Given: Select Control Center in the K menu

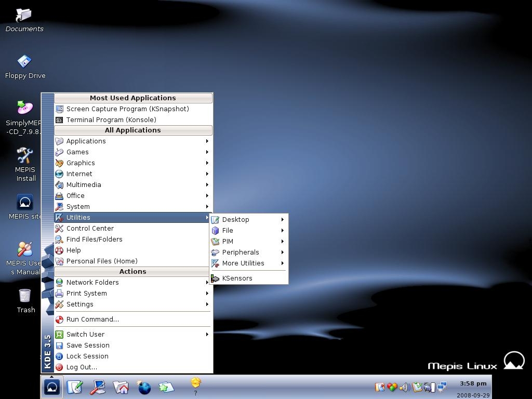Looking at the screenshot, I should (90, 229).
